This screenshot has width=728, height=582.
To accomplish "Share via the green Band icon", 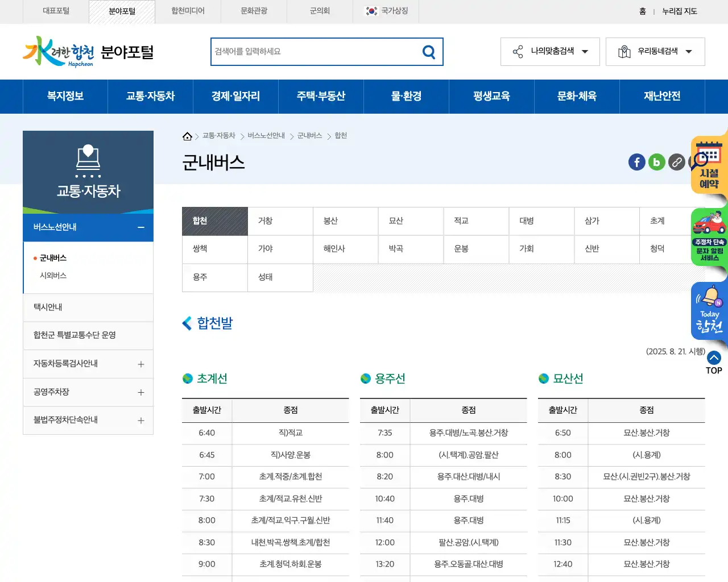I will (656, 162).
